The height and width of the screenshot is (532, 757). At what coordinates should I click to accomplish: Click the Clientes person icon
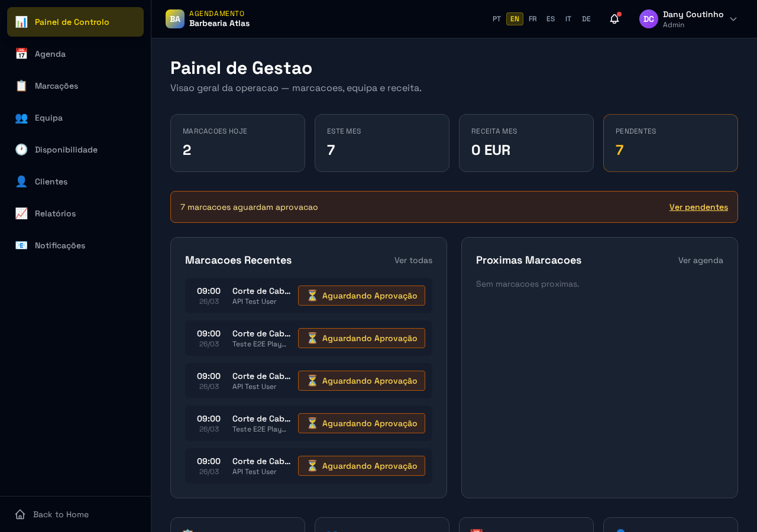click(21, 181)
